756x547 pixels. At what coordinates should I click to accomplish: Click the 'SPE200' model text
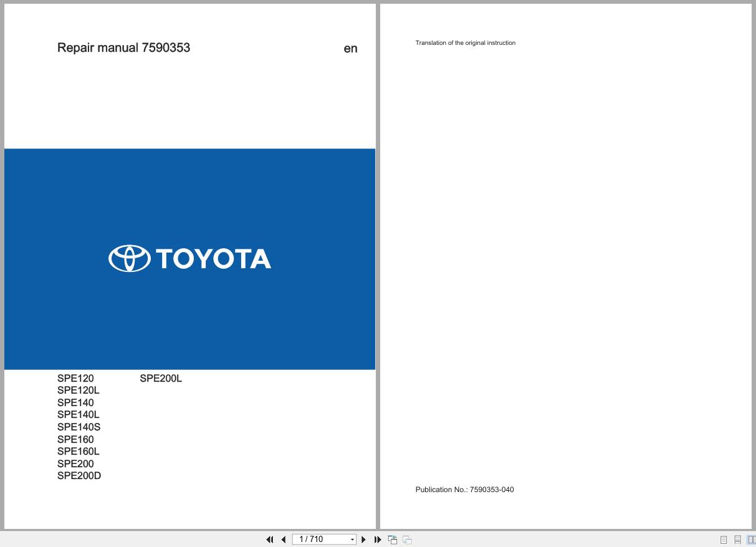[x=75, y=463]
